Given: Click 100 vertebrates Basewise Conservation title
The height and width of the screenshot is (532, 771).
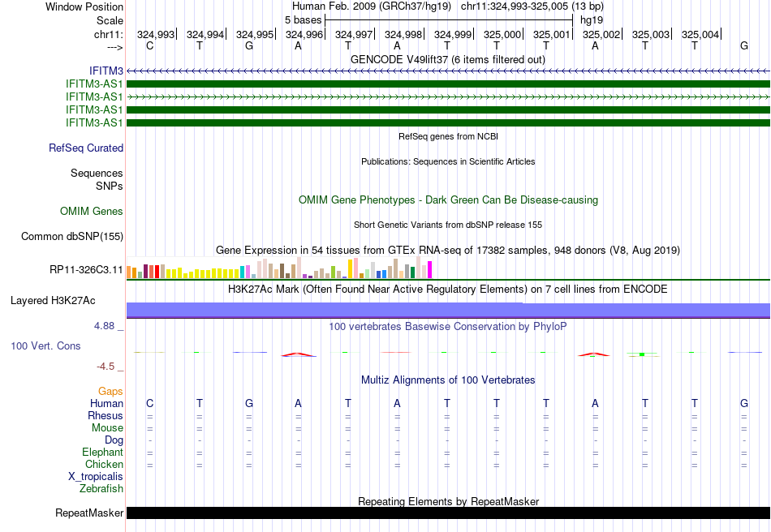Looking at the screenshot, I should [448, 326].
